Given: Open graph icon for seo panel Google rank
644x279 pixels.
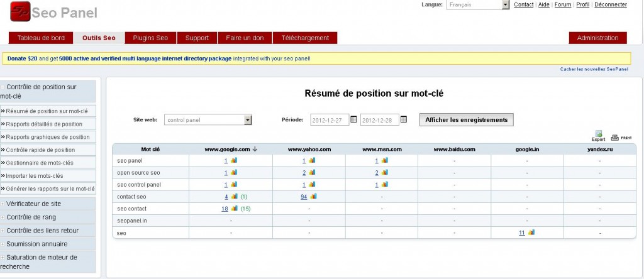Looking at the screenshot, I should (x=234, y=160).
